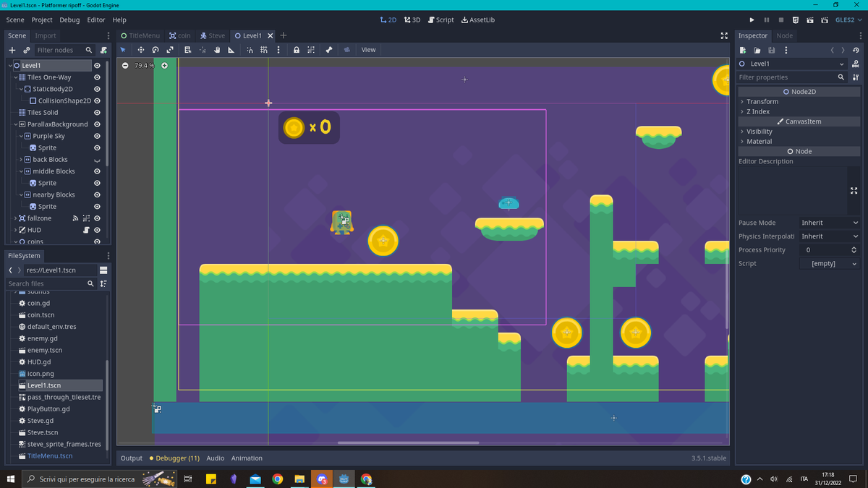This screenshot has width=868, height=488.
Task: Hide the HUD node
Action: click(x=97, y=230)
